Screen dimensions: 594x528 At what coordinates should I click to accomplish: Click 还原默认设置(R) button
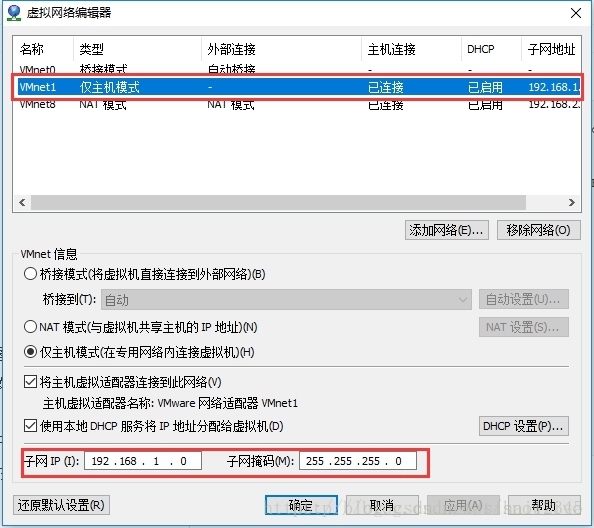[61, 505]
